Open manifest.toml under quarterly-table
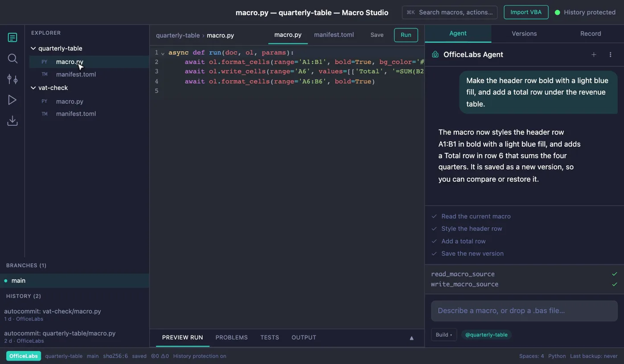624x364 pixels. [89, 74]
